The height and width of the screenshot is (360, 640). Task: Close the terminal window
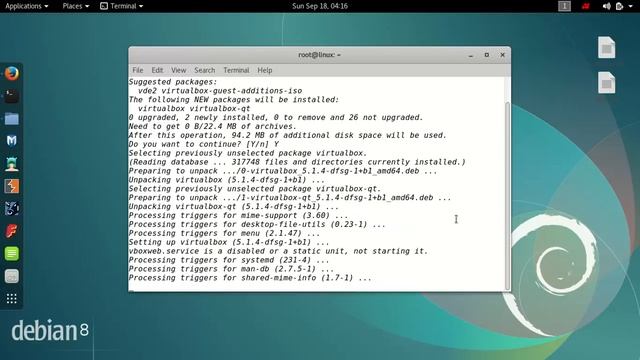tap(502, 55)
